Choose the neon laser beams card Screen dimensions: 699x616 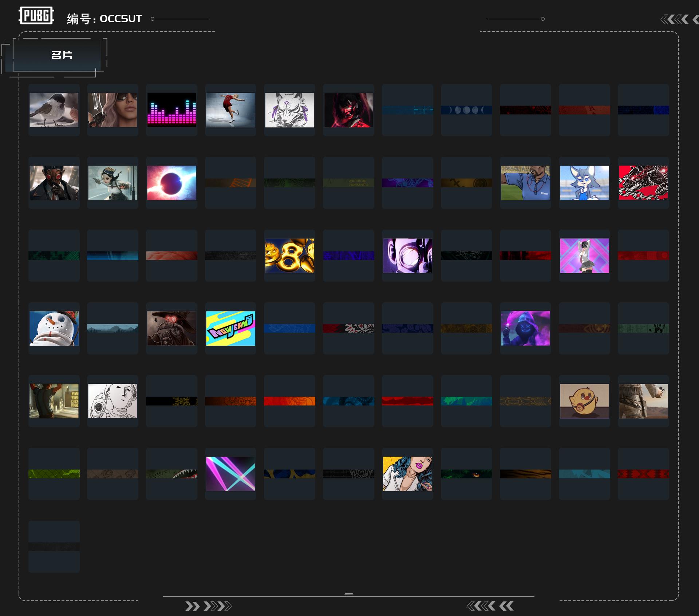coord(231,474)
